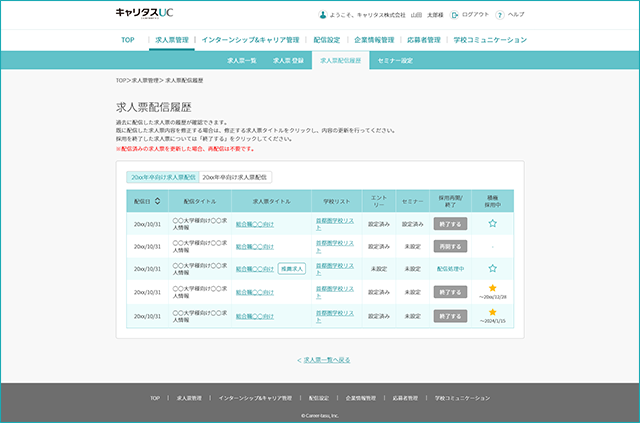This screenshot has height=423, width=640.
Task: Click the user avatar icon beside ようこそ
Action: 322,15
